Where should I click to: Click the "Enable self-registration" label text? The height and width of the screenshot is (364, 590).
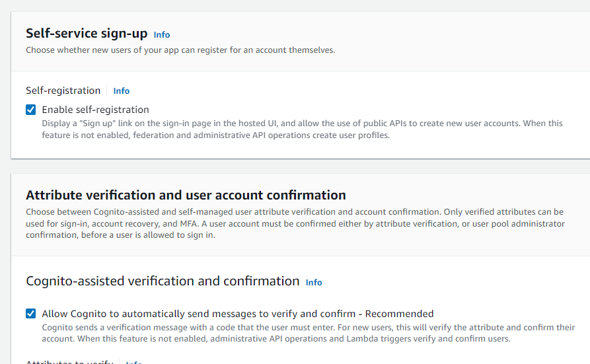point(95,110)
